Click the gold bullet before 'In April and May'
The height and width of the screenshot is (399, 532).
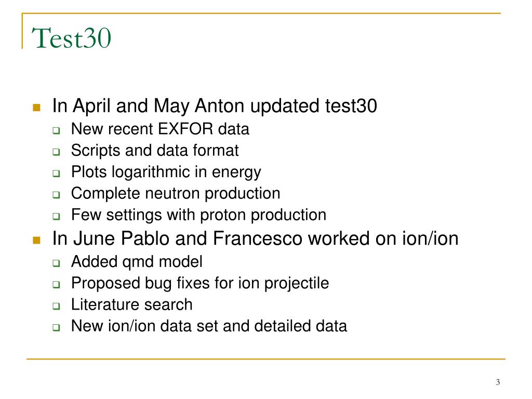(36, 108)
